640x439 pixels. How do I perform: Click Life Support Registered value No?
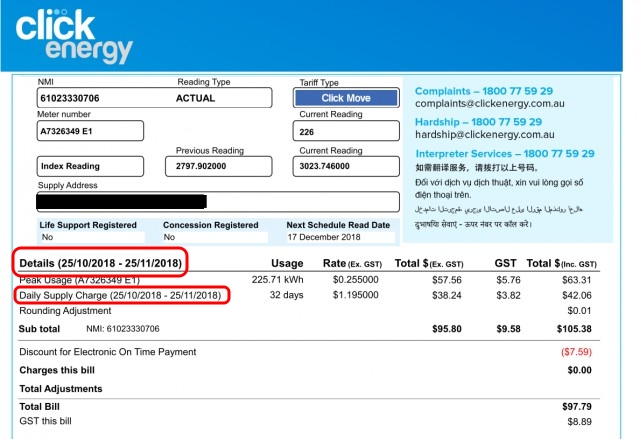click(92, 237)
